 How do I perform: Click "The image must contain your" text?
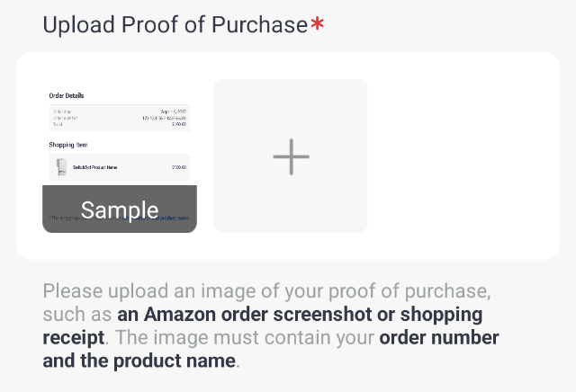pos(243,339)
